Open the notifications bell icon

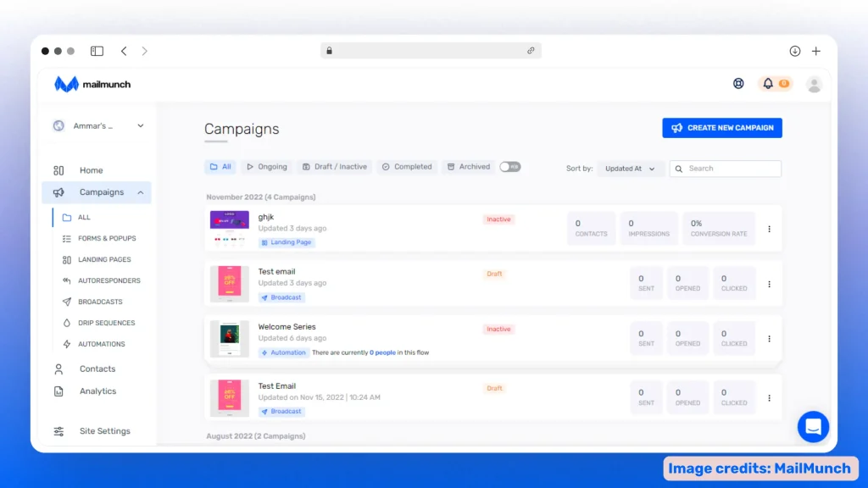pos(768,84)
